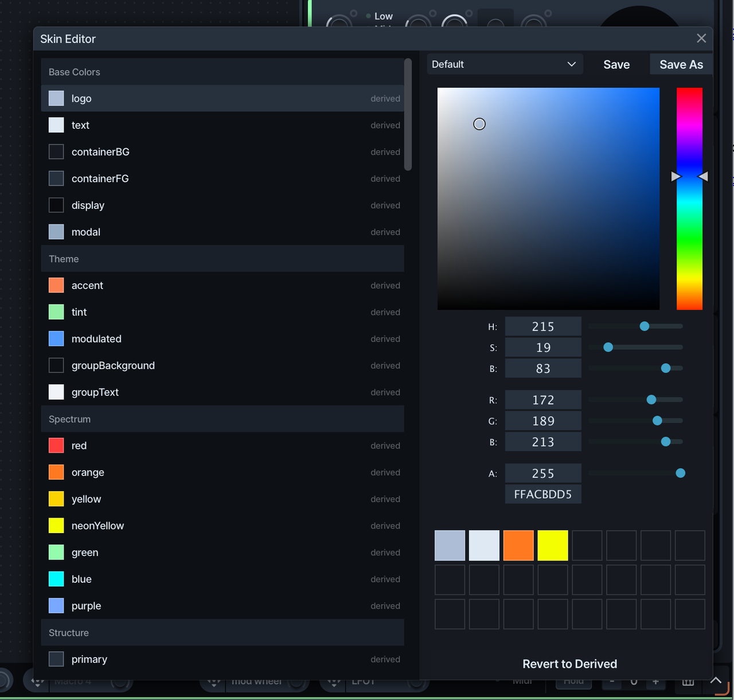Click the Base Colors section header
Screen dimensions: 734x700
[x=222, y=72]
